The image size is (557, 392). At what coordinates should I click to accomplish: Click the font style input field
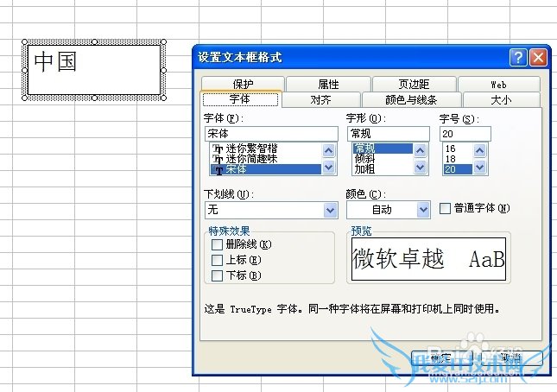[389, 134]
